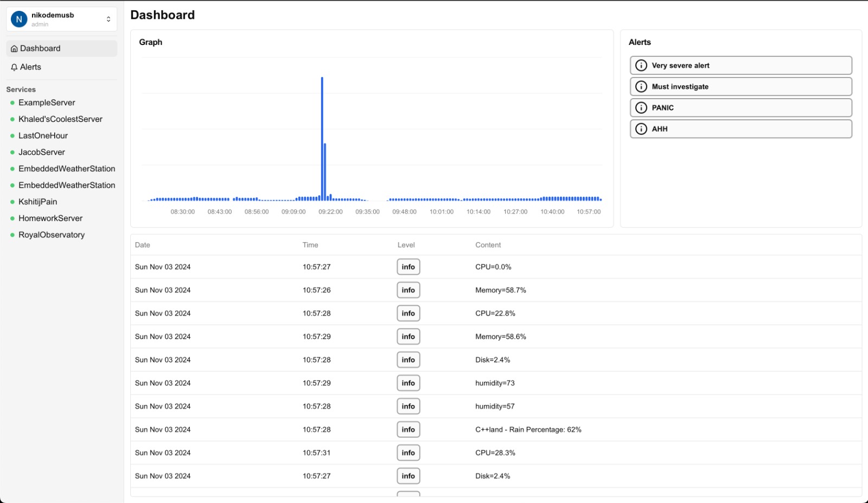Select the RoyalObservatory service
This screenshot has height=503, width=868.
tap(52, 235)
